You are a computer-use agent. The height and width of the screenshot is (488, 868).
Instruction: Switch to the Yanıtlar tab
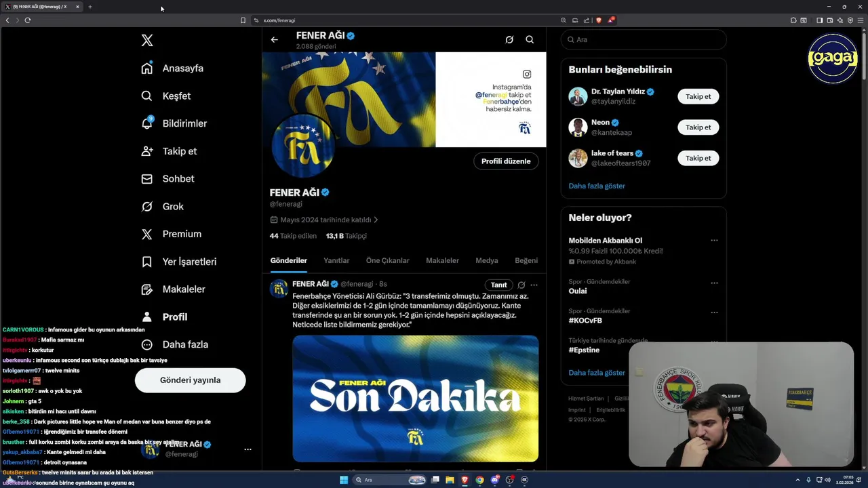point(336,260)
